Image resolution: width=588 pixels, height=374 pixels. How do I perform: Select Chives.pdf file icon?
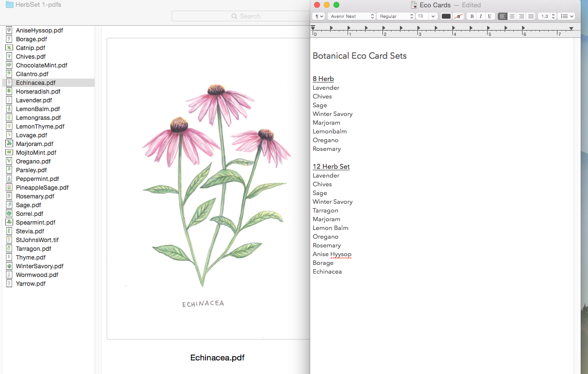(x=9, y=56)
